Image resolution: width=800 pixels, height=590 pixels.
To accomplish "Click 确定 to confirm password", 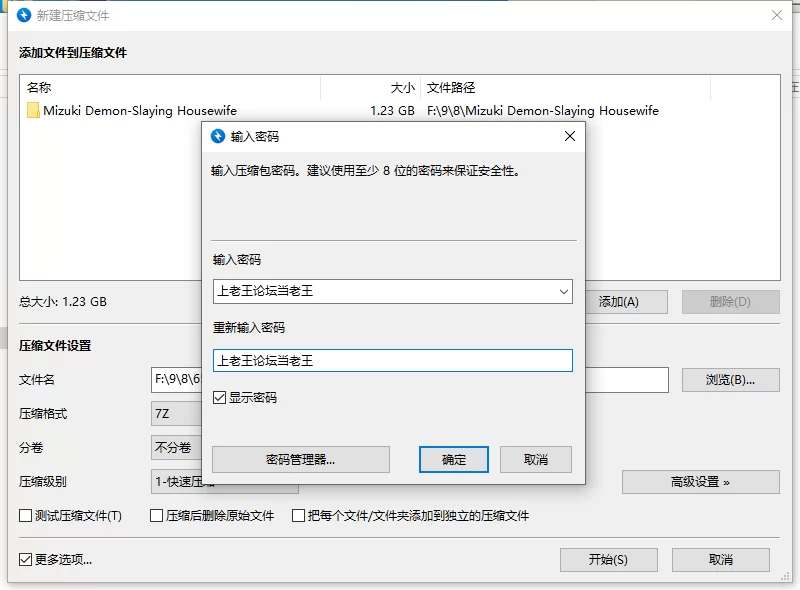I will pos(454,459).
